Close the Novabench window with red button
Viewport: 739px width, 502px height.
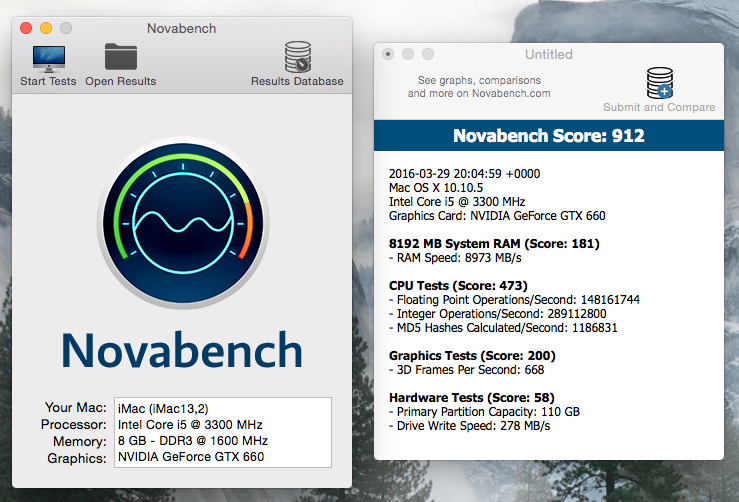(x=26, y=29)
